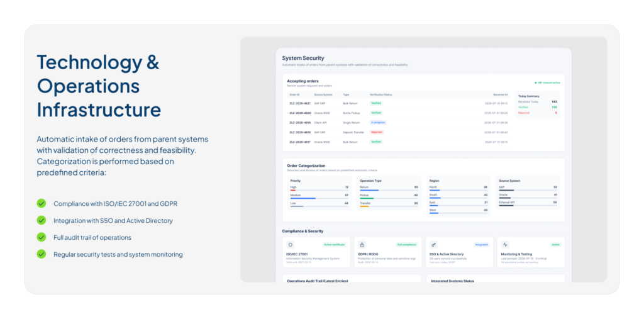Click the External API source bar
This screenshot has height=319, width=644.
pyautogui.click(x=506, y=206)
